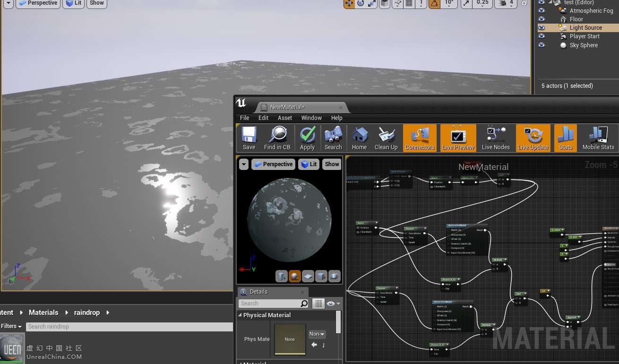Hide Floor actor via eye icon

click(542, 19)
